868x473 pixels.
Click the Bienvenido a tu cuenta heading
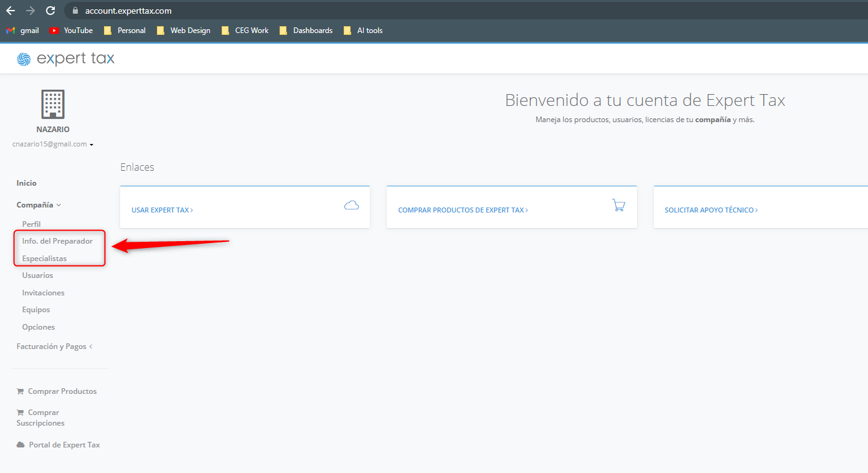point(645,100)
